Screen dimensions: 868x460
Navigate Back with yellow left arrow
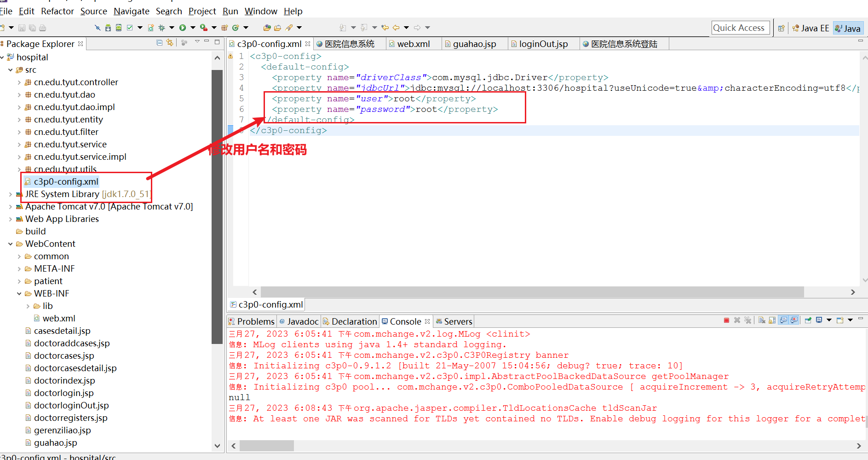[396, 28]
